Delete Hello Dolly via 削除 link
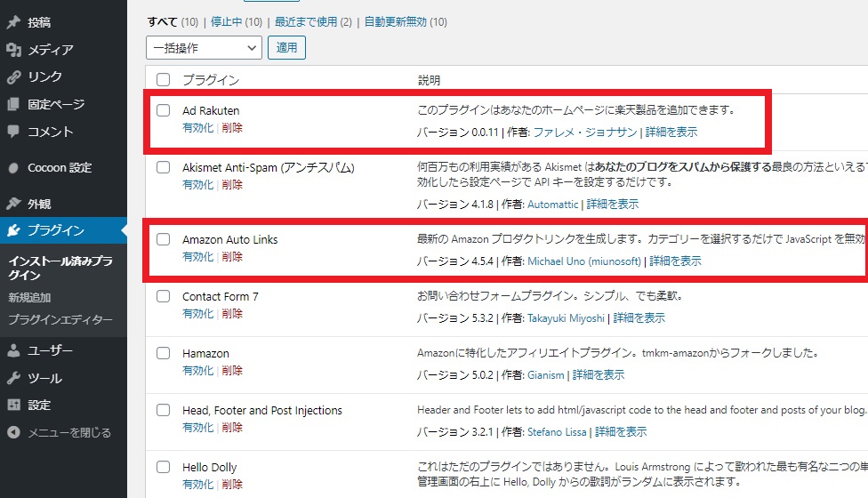 click(232, 485)
